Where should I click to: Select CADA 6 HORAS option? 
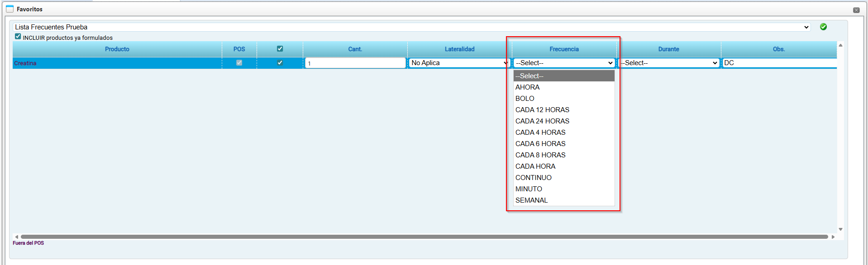tap(564, 144)
